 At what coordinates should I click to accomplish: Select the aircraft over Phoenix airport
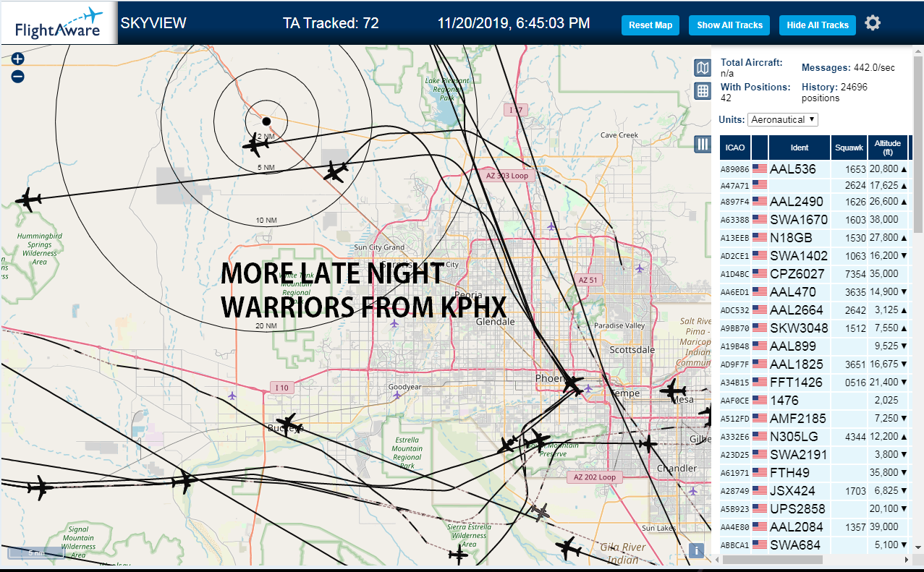(572, 384)
